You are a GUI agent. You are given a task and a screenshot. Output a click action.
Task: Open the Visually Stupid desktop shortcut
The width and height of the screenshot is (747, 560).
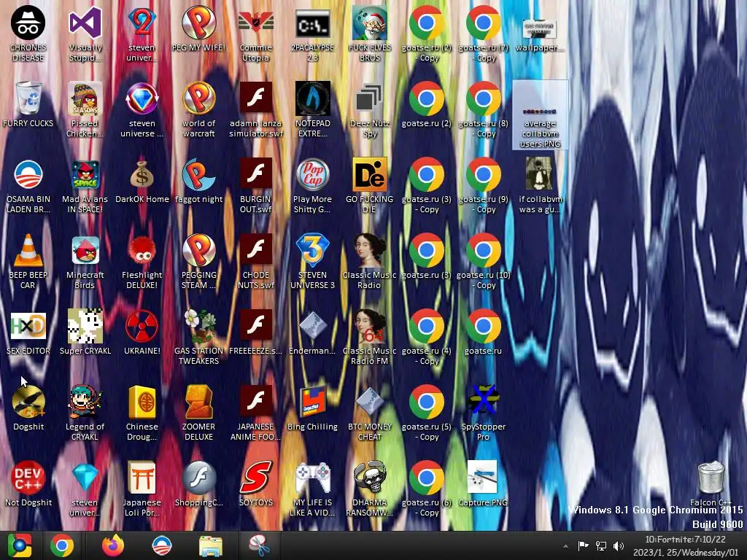85,34
